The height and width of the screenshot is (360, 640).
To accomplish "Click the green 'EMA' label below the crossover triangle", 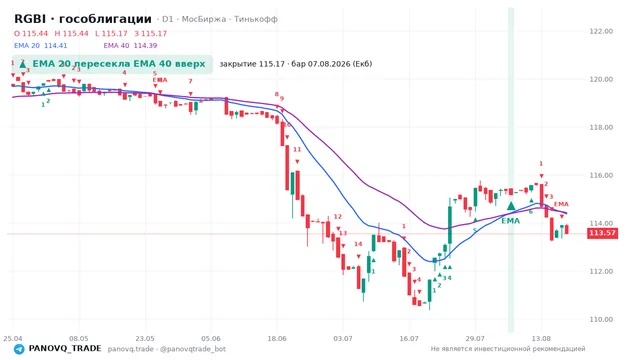I will (511, 221).
